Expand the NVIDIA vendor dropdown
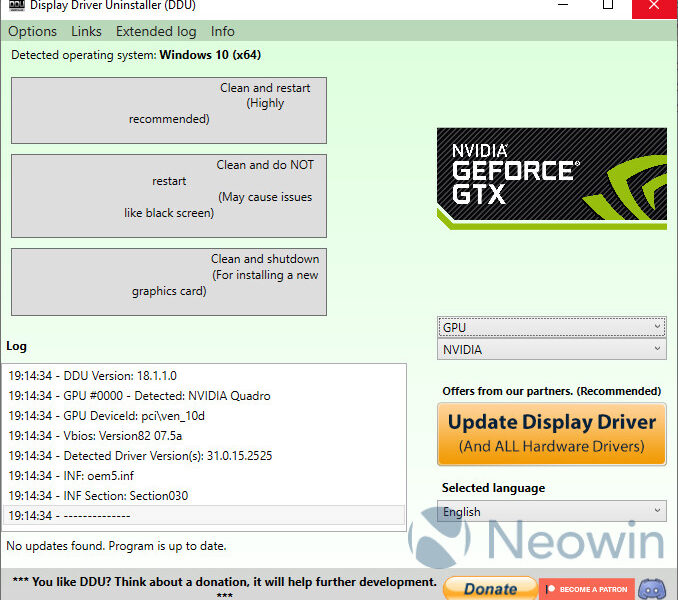The width and height of the screenshot is (678, 600). point(552,349)
